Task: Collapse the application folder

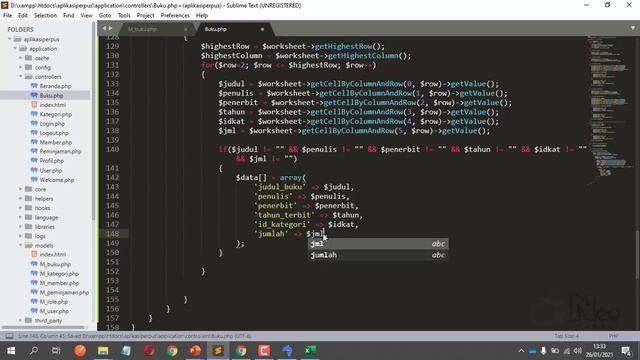Action: click(x=15, y=49)
